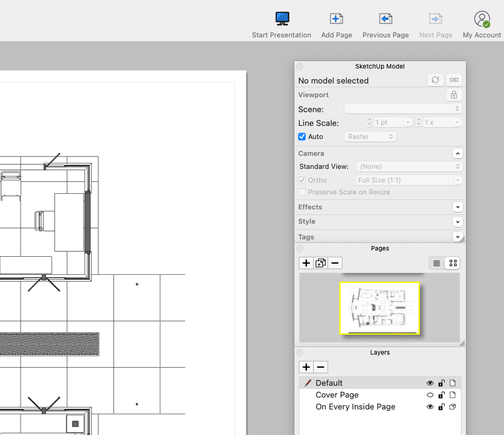Select the On Every Inside Page layer
Screen dimensions: 504x435
click(x=355, y=407)
